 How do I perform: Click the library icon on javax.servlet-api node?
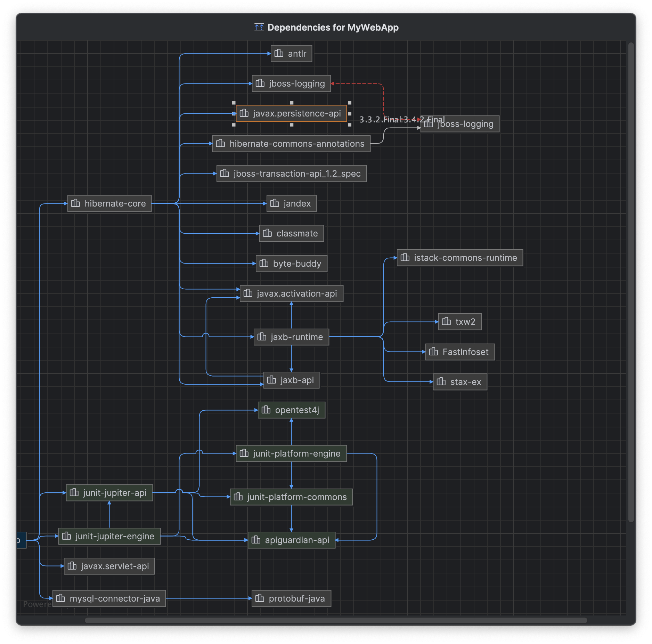click(x=72, y=566)
